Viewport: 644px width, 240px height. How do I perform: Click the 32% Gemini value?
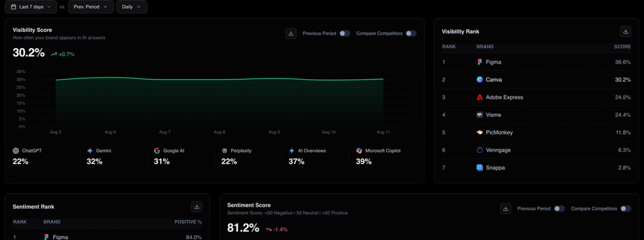[95, 162]
